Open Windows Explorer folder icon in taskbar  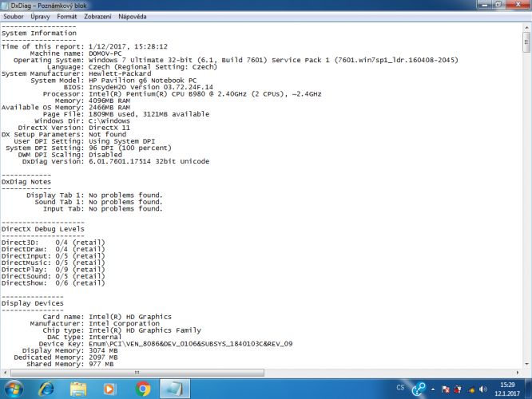tap(78, 389)
